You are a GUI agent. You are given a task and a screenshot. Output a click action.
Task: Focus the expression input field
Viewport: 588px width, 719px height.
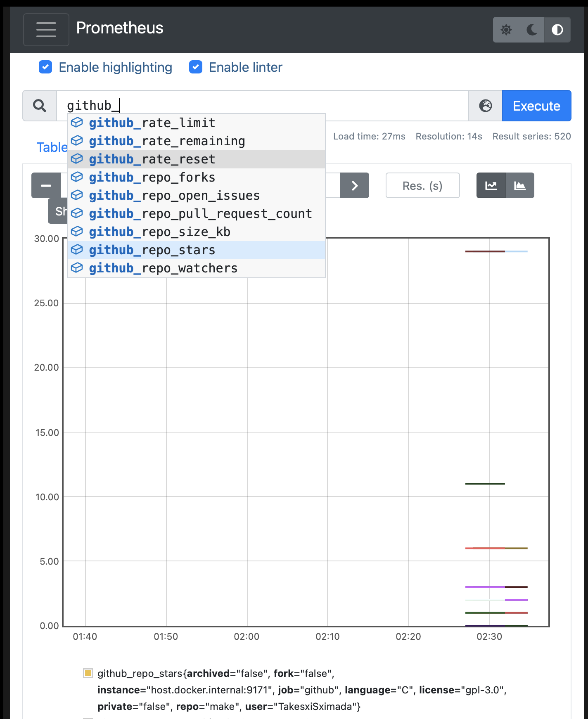coord(263,106)
